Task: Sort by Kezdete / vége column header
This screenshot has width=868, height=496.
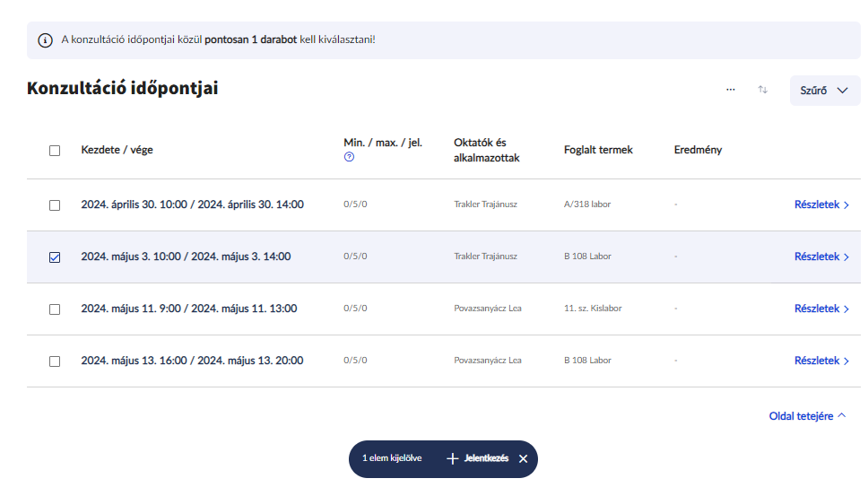Action: [117, 150]
